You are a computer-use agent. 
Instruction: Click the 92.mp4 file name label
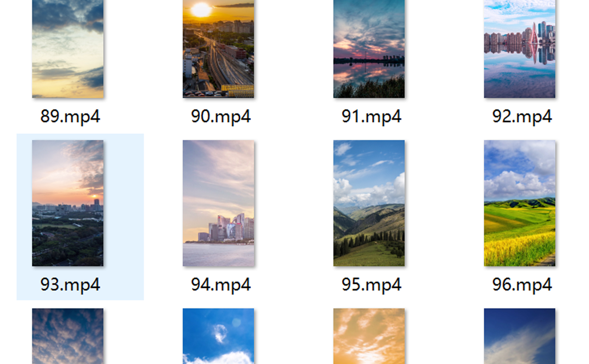[522, 117]
